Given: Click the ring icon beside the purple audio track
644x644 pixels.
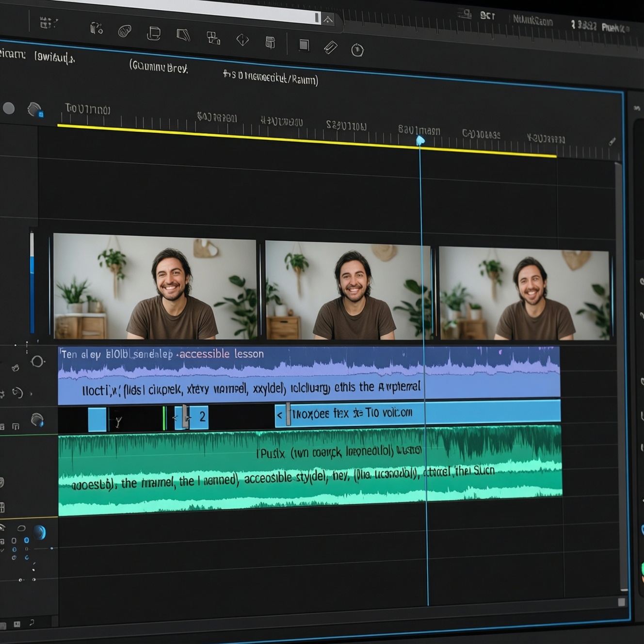Looking at the screenshot, I should tap(37, 361).
